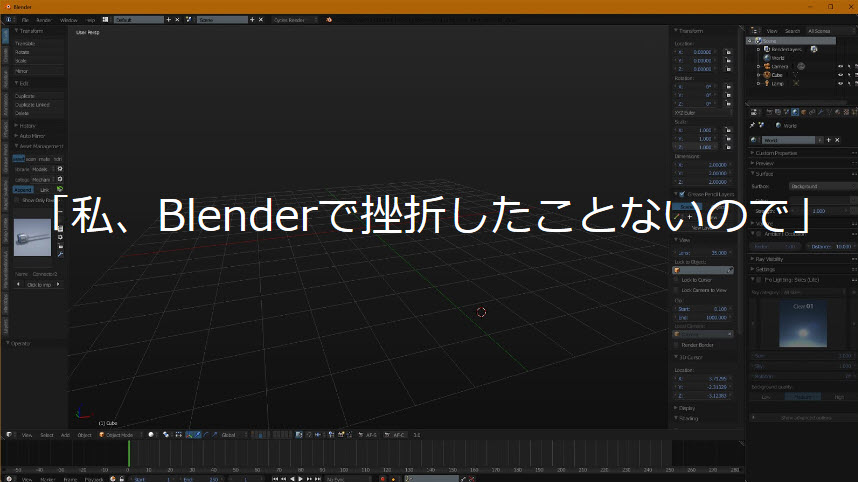Open the Render menu

click(44, 20)
